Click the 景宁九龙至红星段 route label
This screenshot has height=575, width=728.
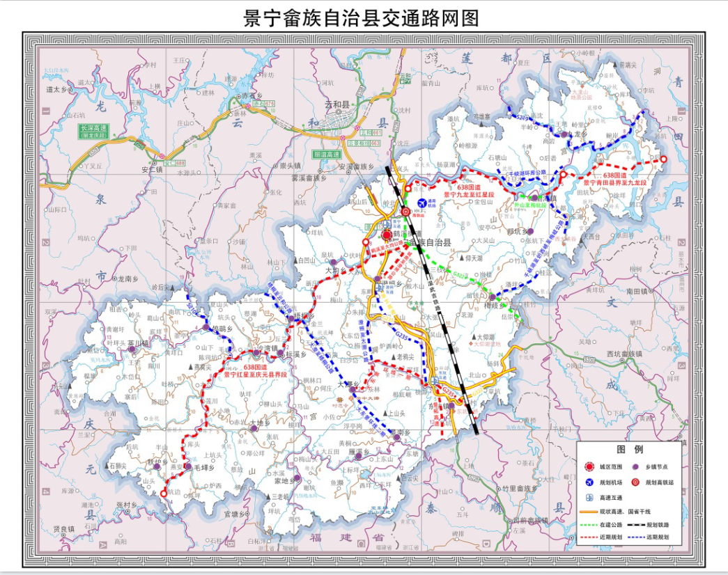point(469,194)
